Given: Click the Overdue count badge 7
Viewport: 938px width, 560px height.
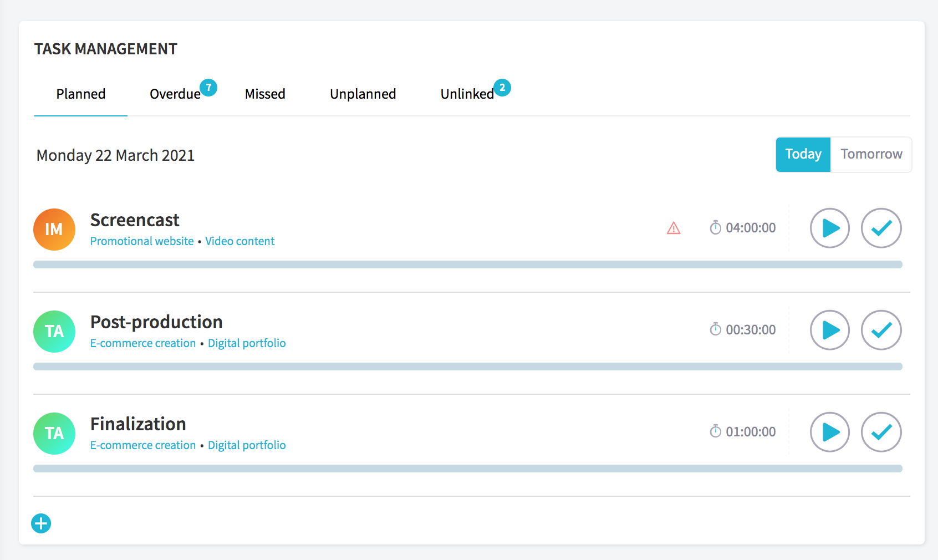Looking at the screenshot, I should coord(208,88).
